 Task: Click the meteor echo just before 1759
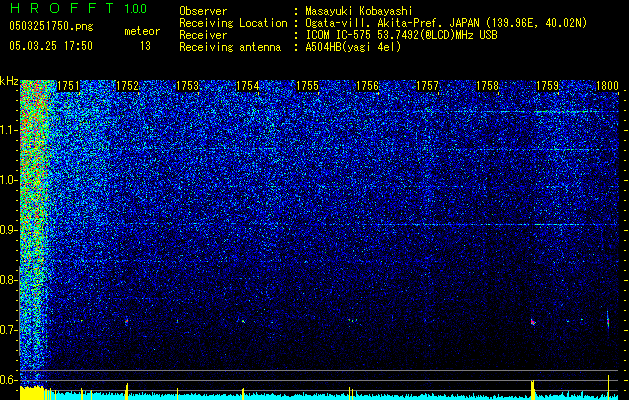533,322
